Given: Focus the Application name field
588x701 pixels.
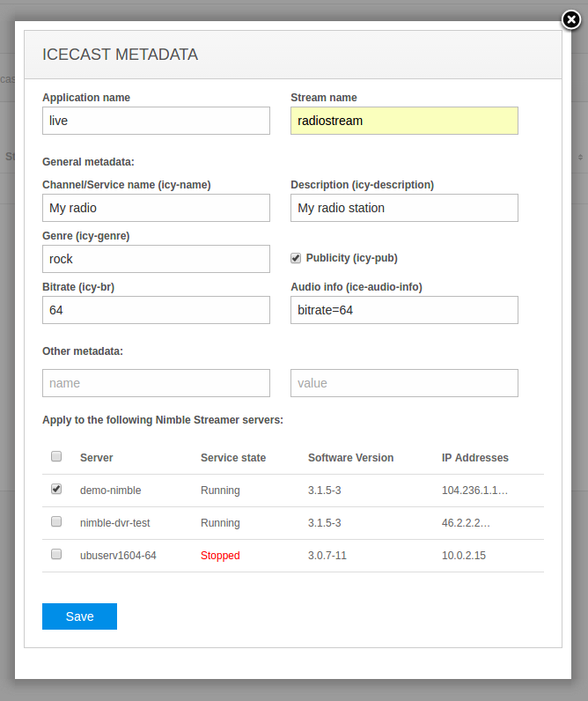Looking at the screenshot, I should [156, 121].
